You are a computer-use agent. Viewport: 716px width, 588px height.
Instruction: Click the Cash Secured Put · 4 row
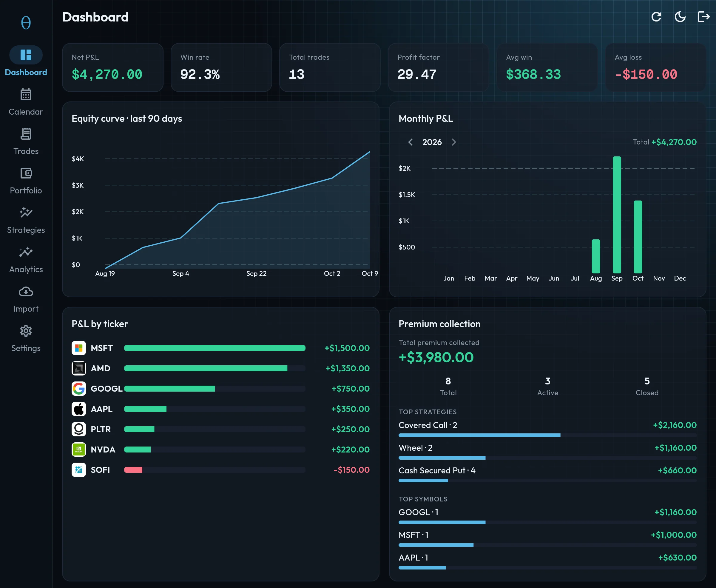coord(547,475)
